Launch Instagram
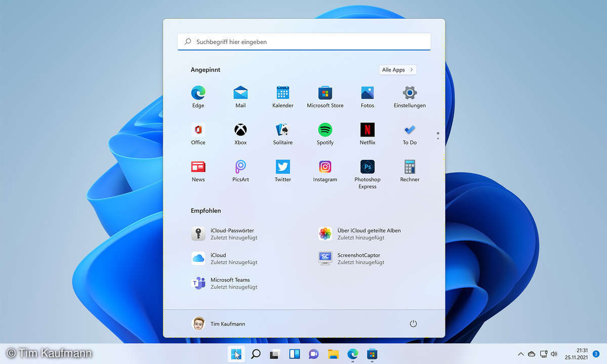 [x=325, y=171]
